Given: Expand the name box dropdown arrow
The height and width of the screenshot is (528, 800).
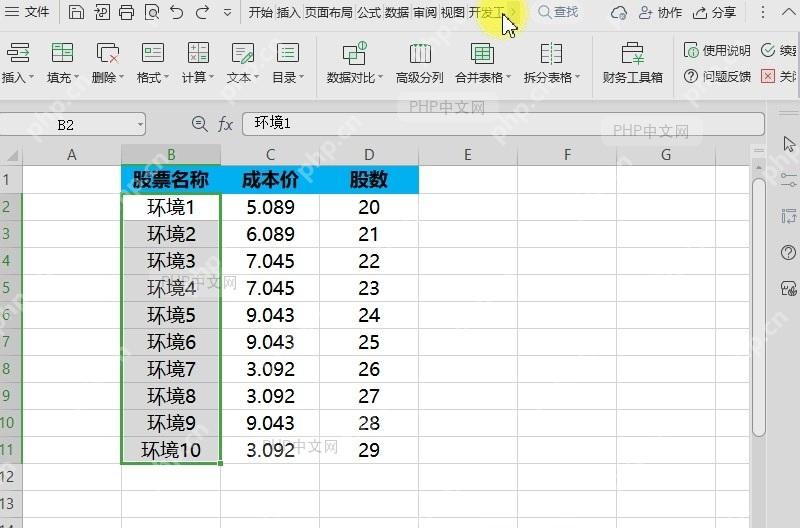Looking at the screenshot, I should [140, 125].
